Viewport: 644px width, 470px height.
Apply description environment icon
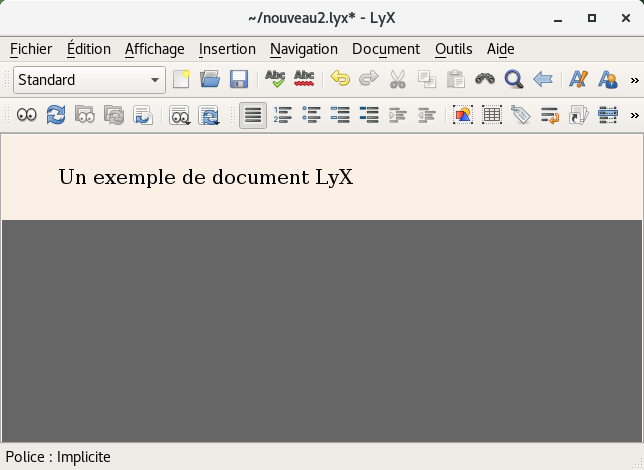[369, 115]
